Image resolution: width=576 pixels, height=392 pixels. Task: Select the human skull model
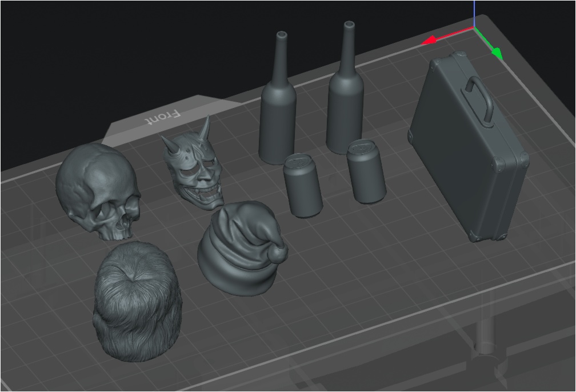(x=98, y=191)
